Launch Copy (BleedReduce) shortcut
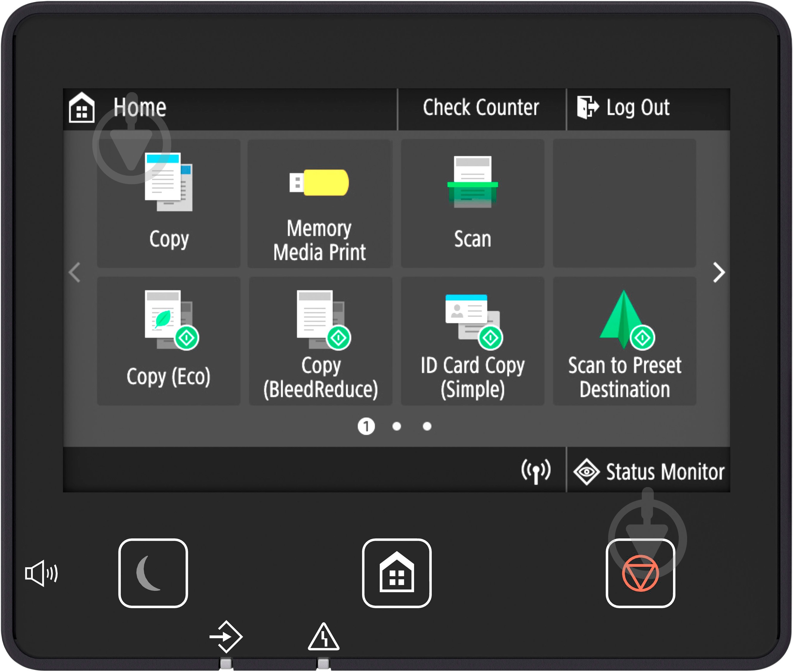Viewport: 793px width, 672px height. (320, 341)
